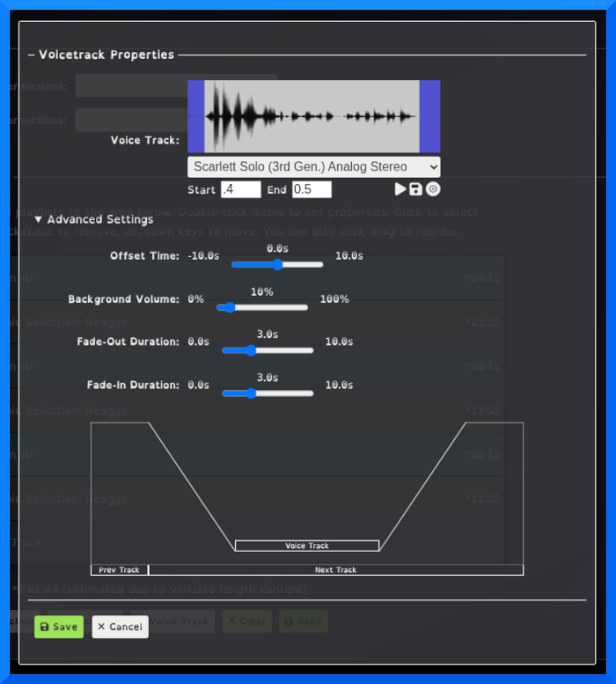Adjust the Offset Time slider

(277, 264)
